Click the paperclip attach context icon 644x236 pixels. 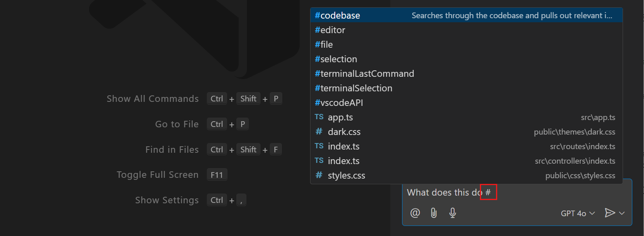(x=434, y=213)
